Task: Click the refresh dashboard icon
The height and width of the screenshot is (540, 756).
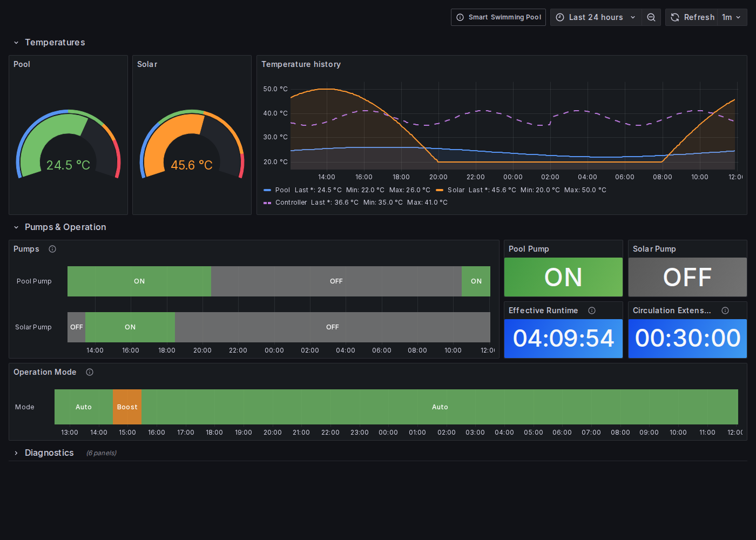Action: point(675,17)
